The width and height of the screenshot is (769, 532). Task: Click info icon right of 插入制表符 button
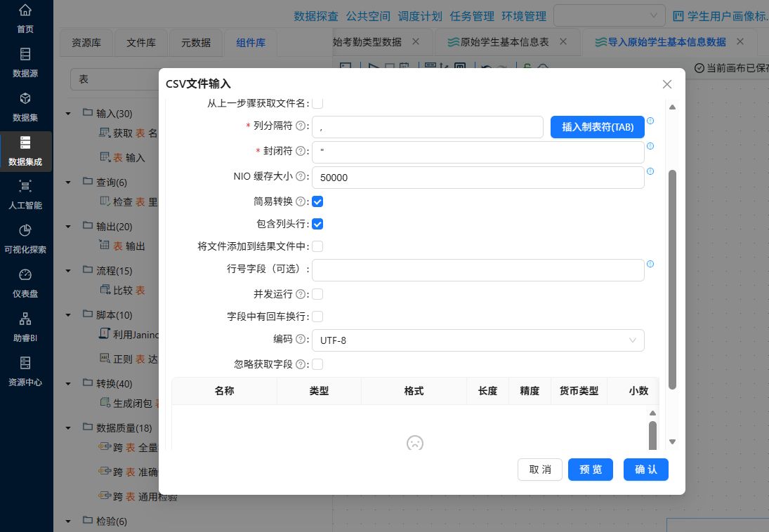[650, 121]
